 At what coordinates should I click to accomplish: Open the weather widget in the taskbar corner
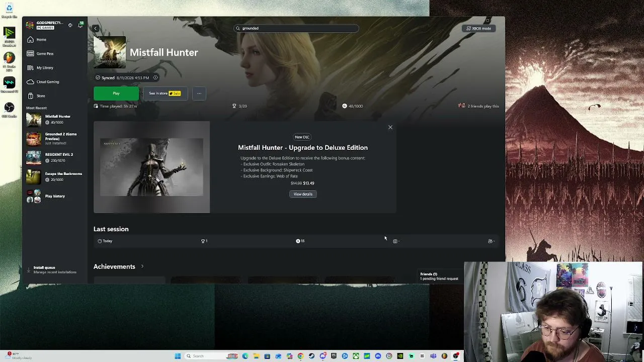[19, 356]
